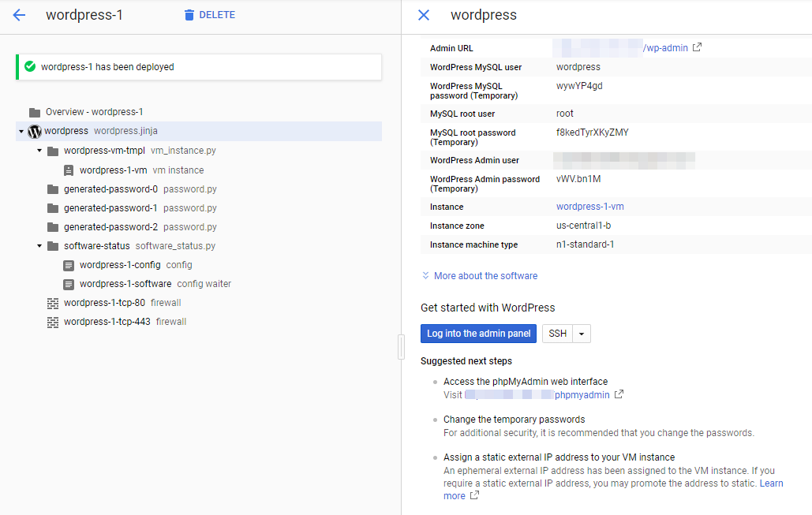Collapse the wordpress wordpress.jinja node
Image resolution: width=812 pixels, height=515 pixels.
21,132
